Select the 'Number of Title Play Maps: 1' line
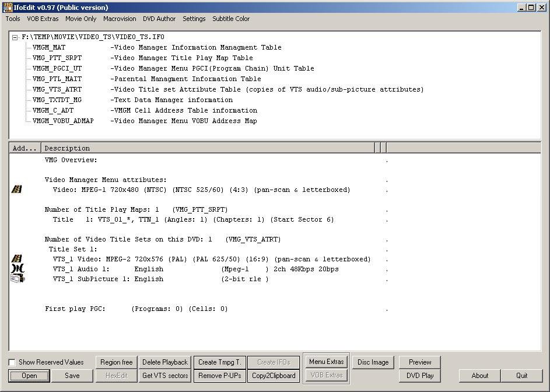The image size is (550, 392). [136, 209]
